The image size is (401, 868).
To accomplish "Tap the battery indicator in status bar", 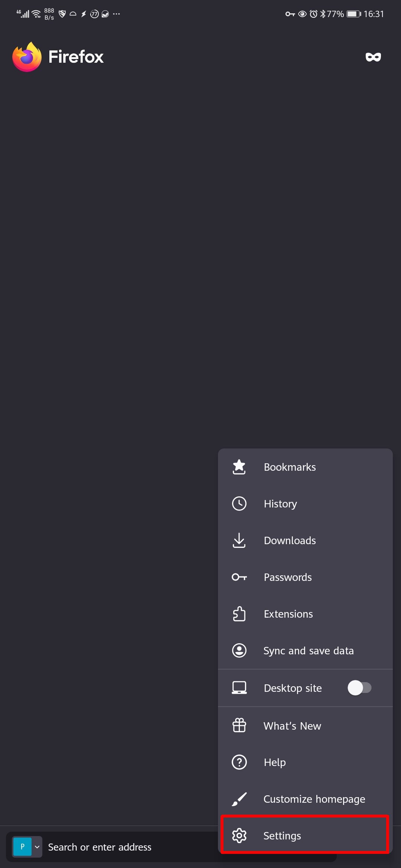I will click(353, 14).
